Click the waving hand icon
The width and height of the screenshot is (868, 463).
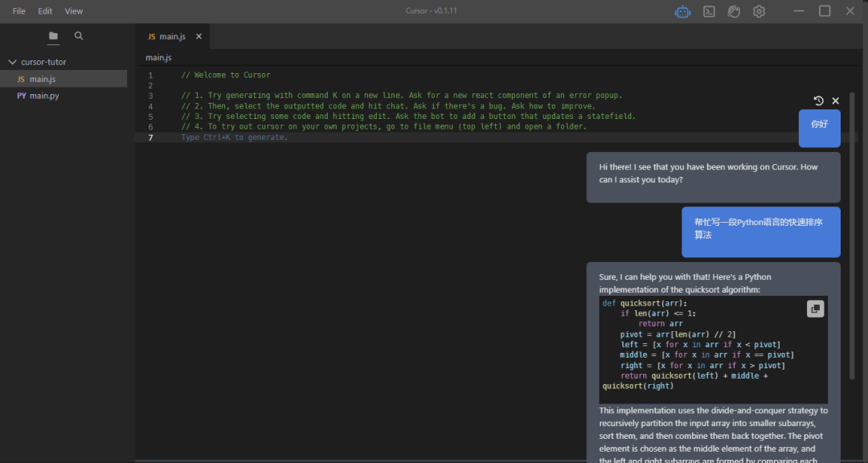[734, 11]
